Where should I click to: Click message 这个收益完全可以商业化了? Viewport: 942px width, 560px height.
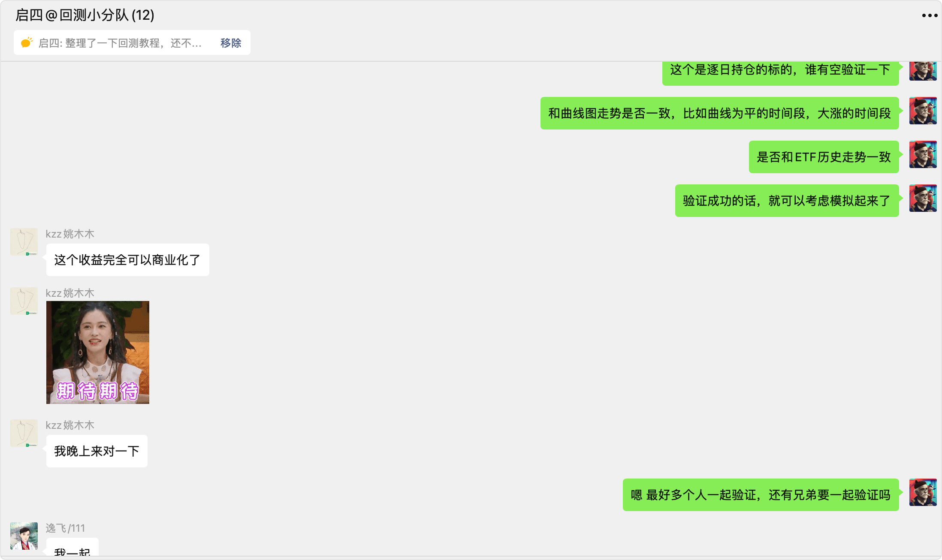coord(127,260)
